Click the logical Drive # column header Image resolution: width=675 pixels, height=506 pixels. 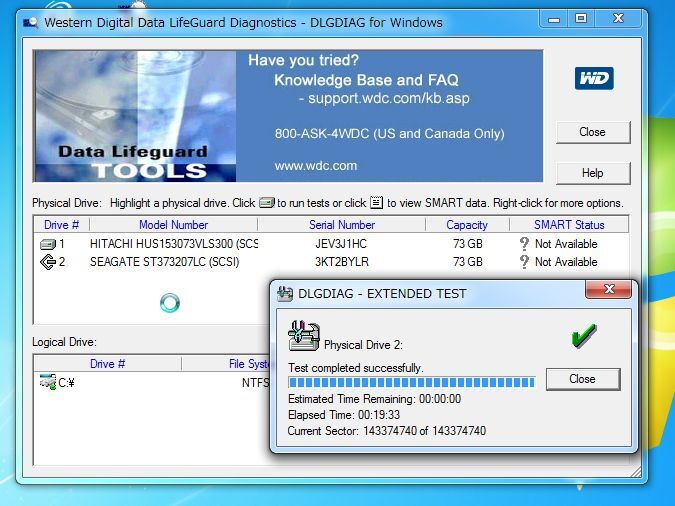(108, 364)
